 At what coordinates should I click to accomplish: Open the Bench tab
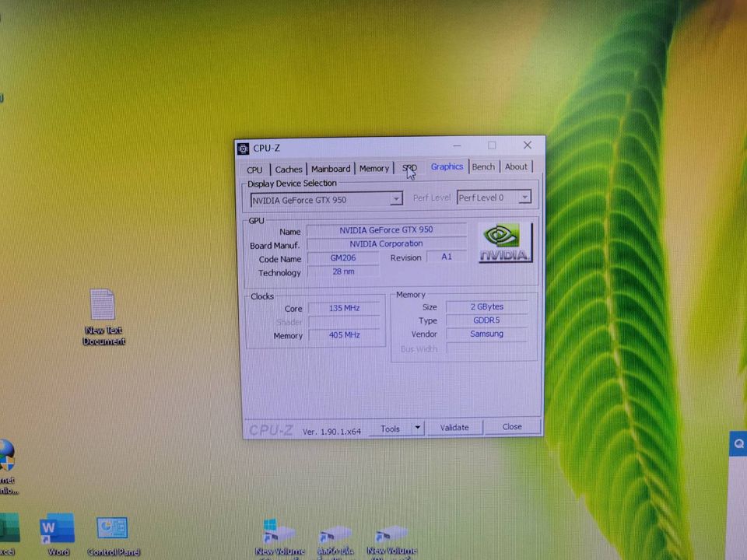tap(483, 166)
